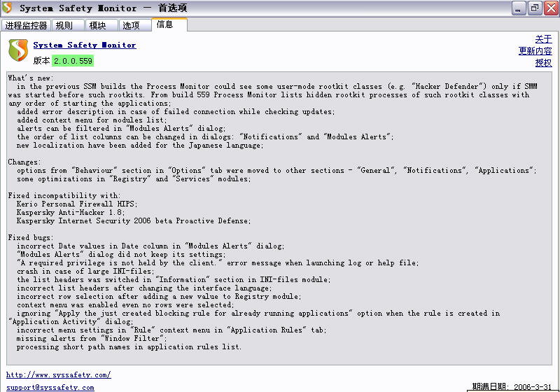Click the 'What's new:' heading text
Viewport: 560px width, 392px height.
[x=31, y=78]
